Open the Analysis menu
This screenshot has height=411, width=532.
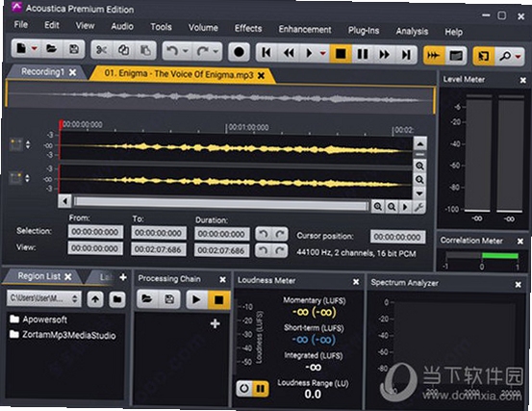(x=412, y=31)
